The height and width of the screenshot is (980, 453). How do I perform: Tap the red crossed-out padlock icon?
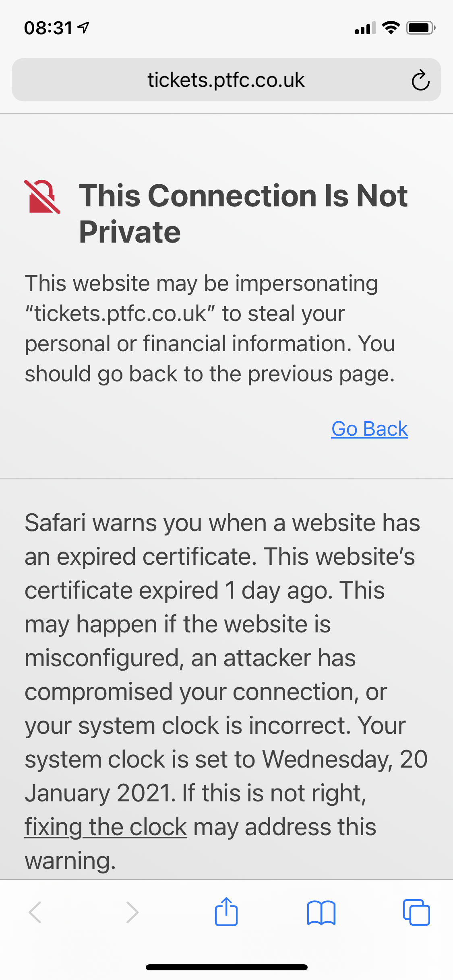pos(42,196)
